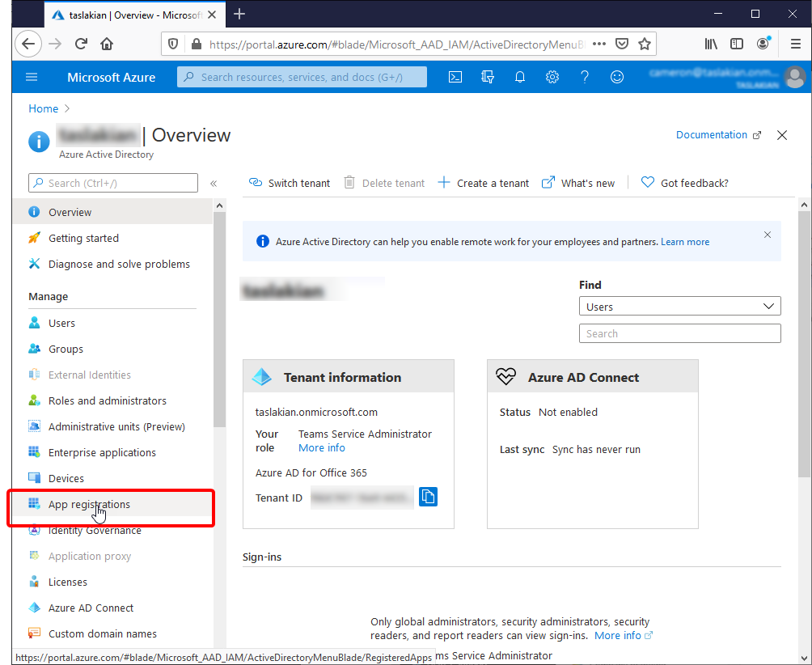Image resolution: width=812 pixels, height=665 pixels.
Task: Go to the browser home page
Action: tap(107, 44)
